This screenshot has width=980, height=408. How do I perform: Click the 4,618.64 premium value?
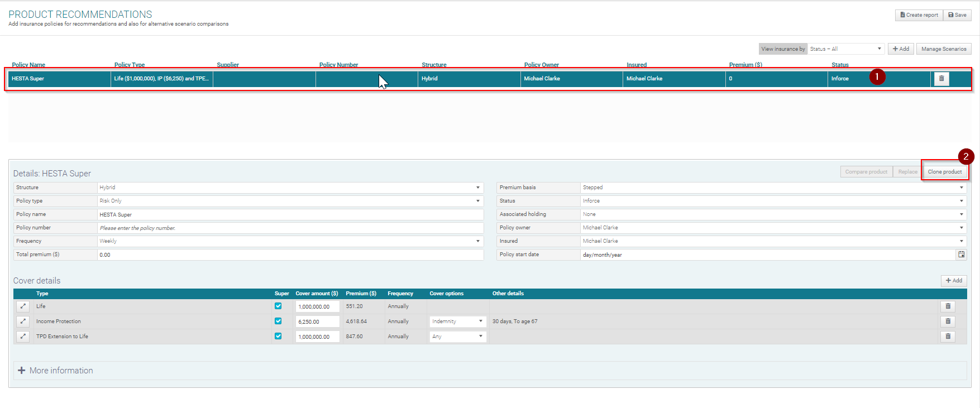pos(356,321)
